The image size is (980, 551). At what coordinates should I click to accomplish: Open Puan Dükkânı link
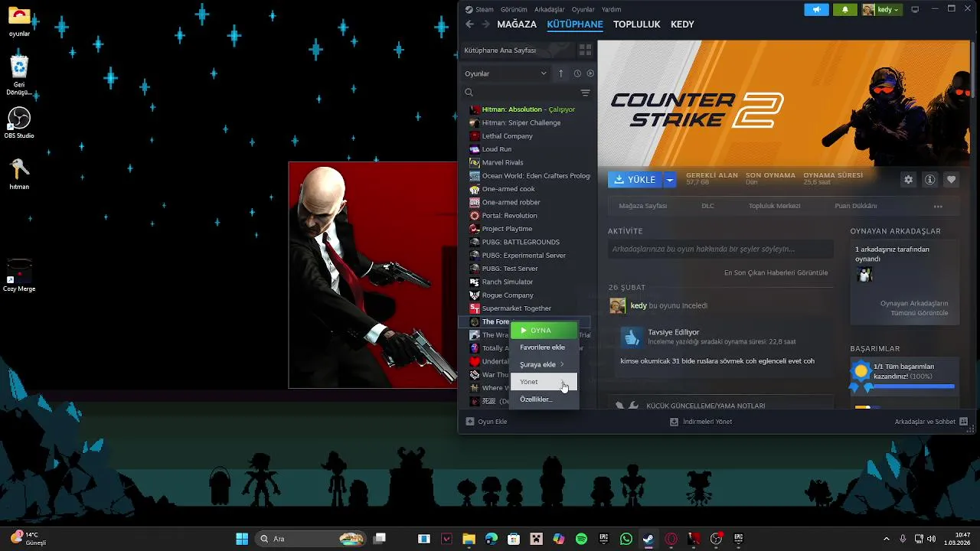coord(855,206)
